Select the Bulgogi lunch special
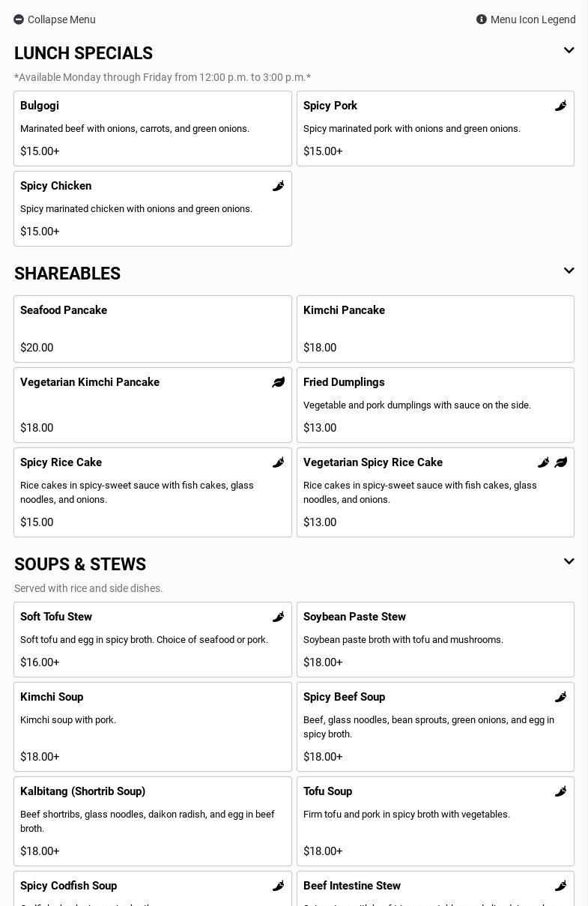 [153, 128]
